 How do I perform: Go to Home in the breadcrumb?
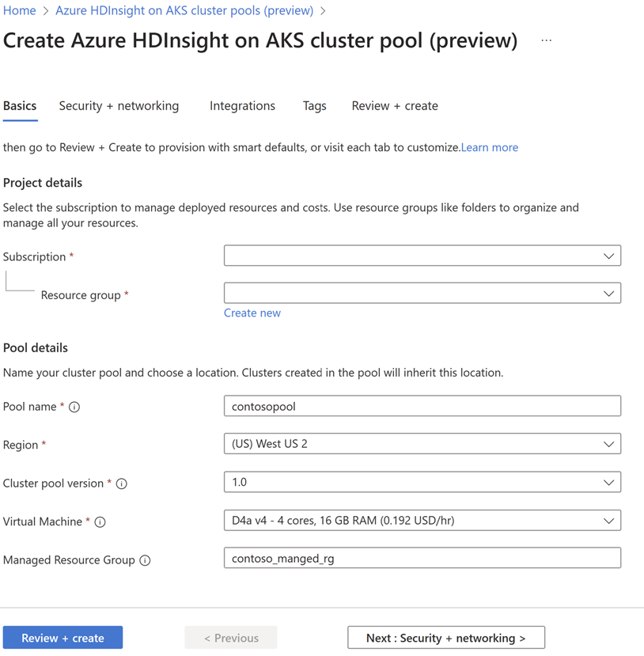(x=20, y=11)
